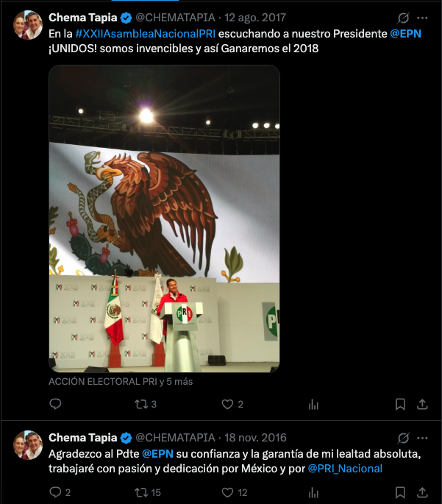Share the 12 ago. 2017 tweet
This screenshot has height=504, width=442.
click(422, 405)
